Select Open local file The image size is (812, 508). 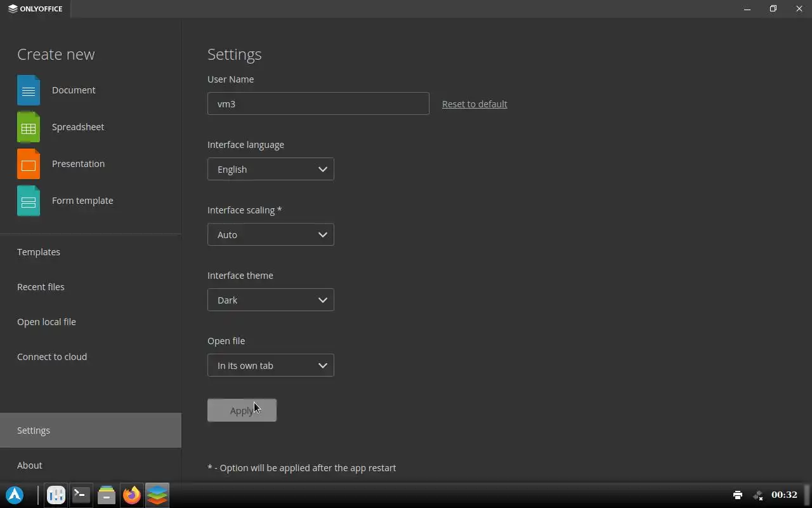coord(91,322)
